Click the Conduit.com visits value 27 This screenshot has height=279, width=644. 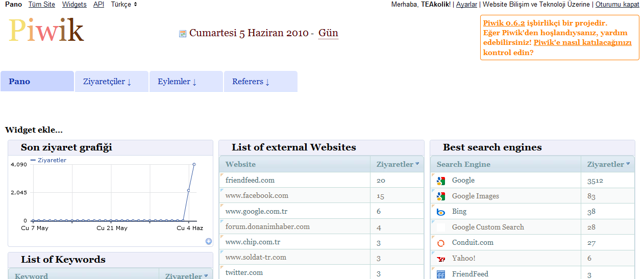pos(591,243)
